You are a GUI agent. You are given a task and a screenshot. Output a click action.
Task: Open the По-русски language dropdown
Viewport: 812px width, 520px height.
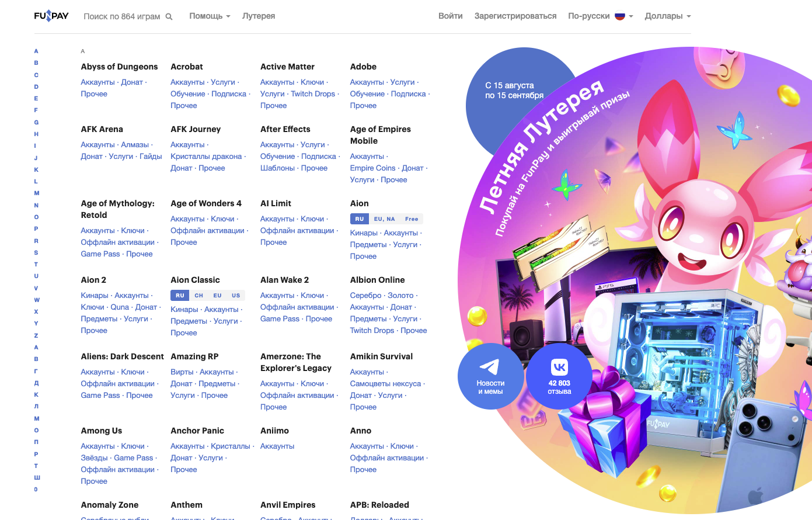click(600, 16)
